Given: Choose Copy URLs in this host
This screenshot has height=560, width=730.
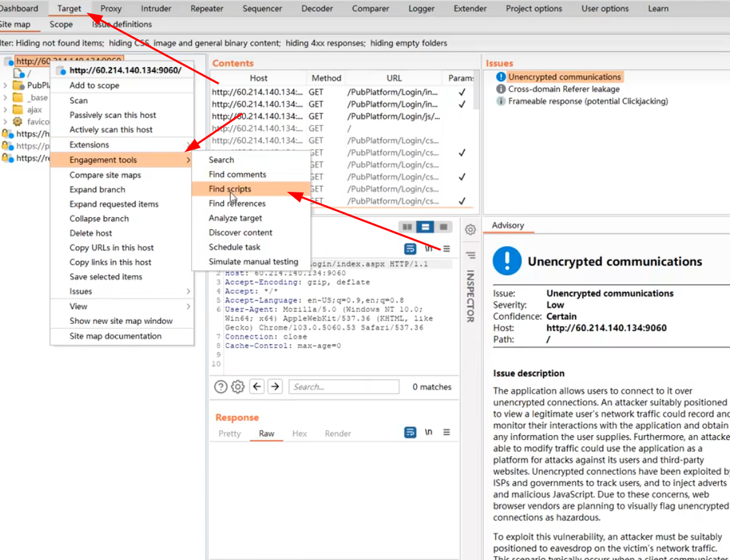Looking at the screenshot, I should [x=122, y=247].
